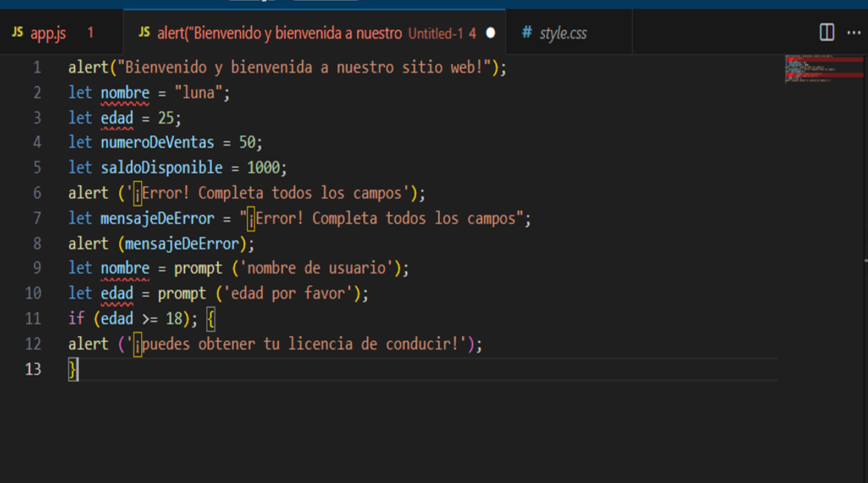Click line number 10 in the gutter
868x483 pixels.
click(x=33, y=293)
